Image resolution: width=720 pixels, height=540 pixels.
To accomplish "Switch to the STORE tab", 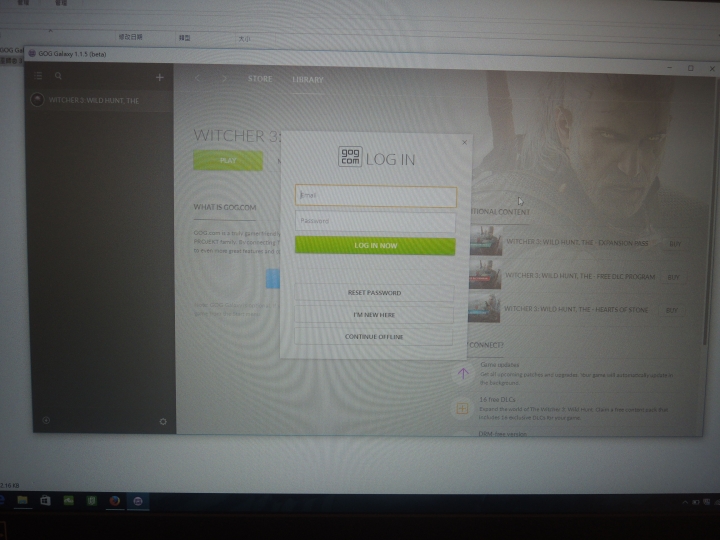I will tap(260, 79).
